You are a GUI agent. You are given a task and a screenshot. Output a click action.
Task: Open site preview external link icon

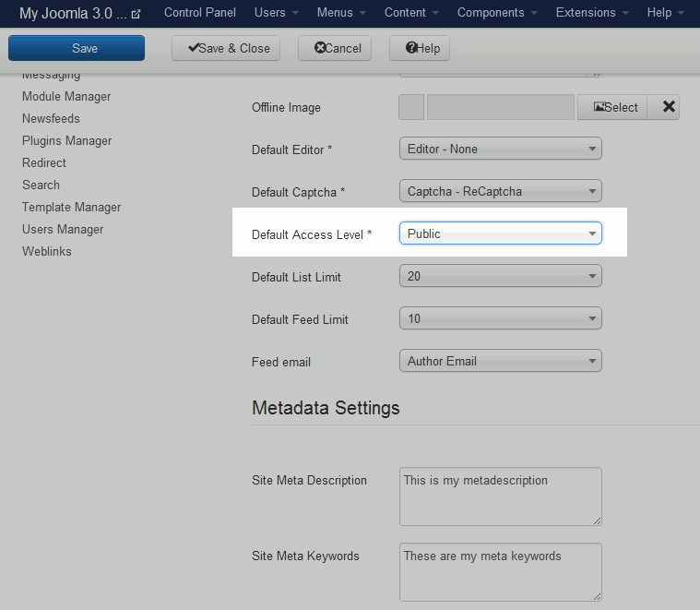(x=136, y=14)
